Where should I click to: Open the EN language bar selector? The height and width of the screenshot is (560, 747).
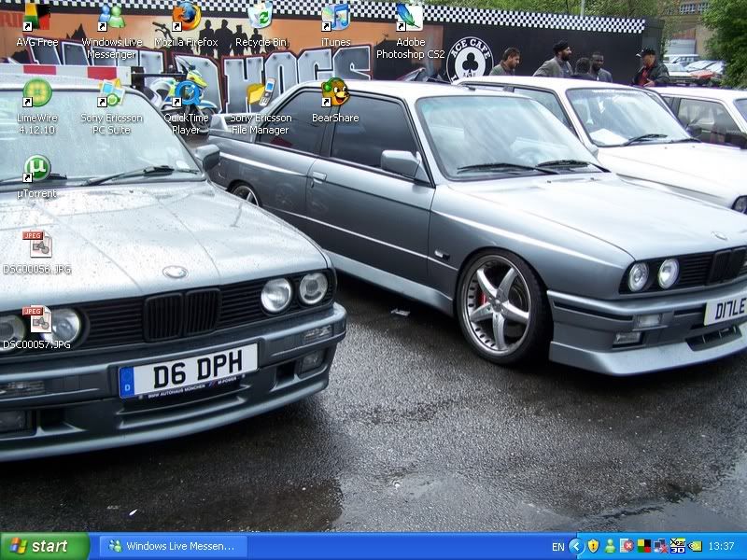click(x=558, y=546)
